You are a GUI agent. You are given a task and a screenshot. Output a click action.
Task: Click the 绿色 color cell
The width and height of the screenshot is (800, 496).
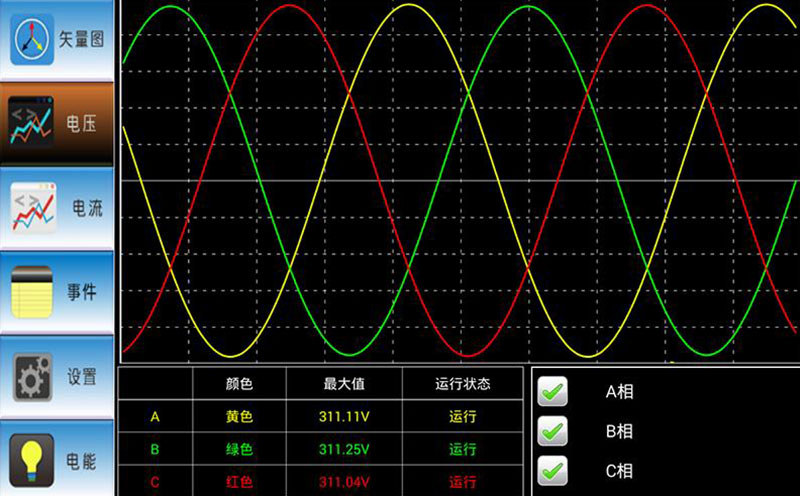click(x=239, y=449)
